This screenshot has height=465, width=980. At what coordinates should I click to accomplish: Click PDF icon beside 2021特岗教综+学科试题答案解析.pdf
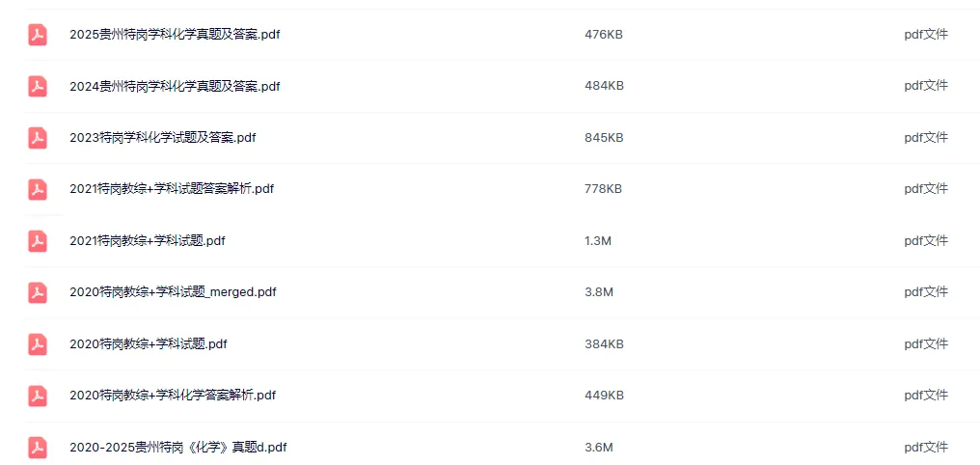click(38, 189)
